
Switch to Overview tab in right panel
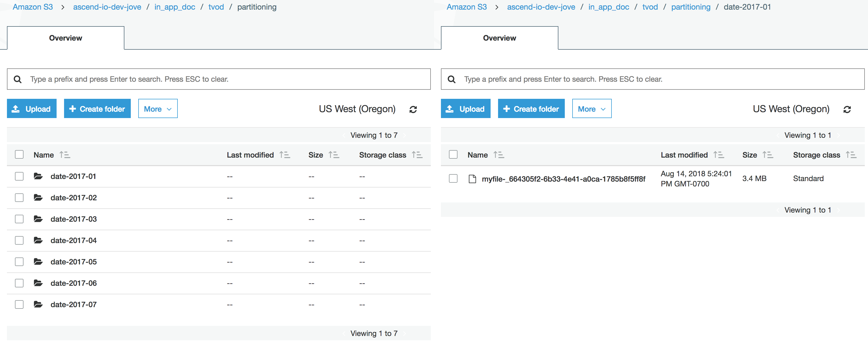(x=499, y=38)
